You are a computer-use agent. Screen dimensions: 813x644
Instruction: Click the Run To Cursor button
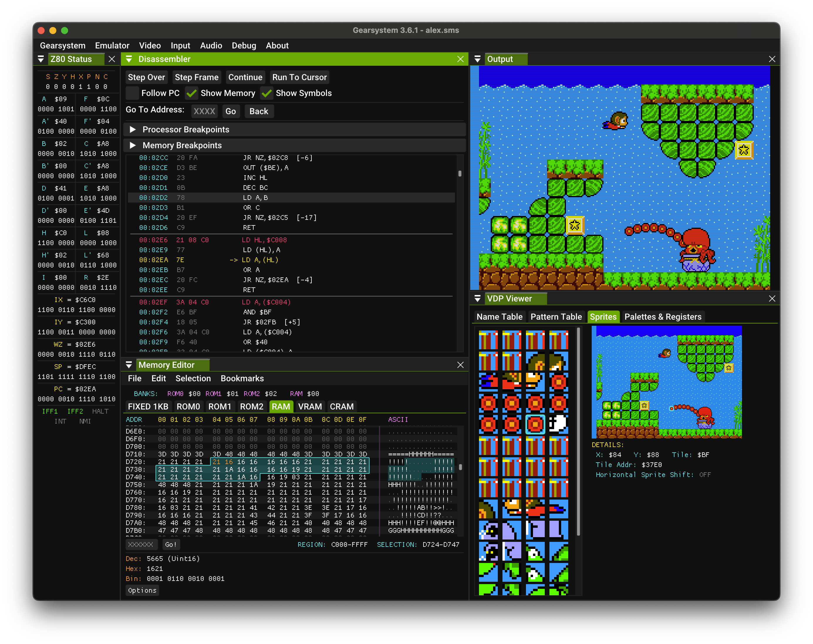pyautogui.click(x=299, y=77)
